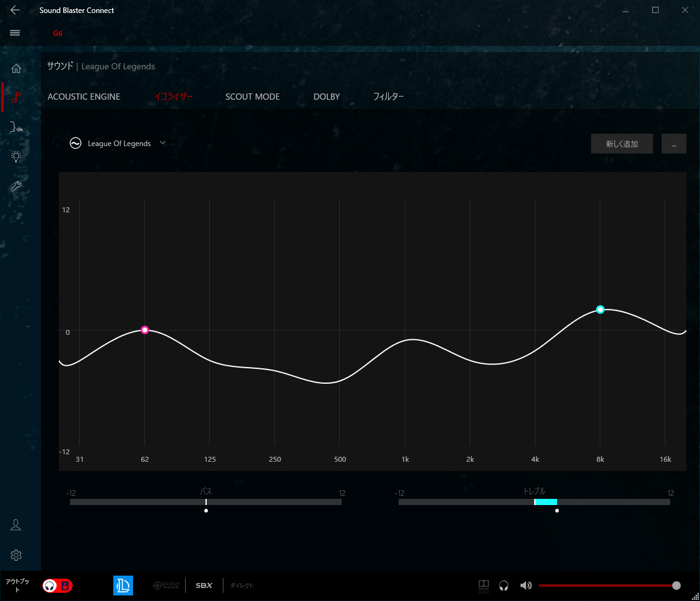Open the voice/mic sidebar icon

click(x=16, y=127)
